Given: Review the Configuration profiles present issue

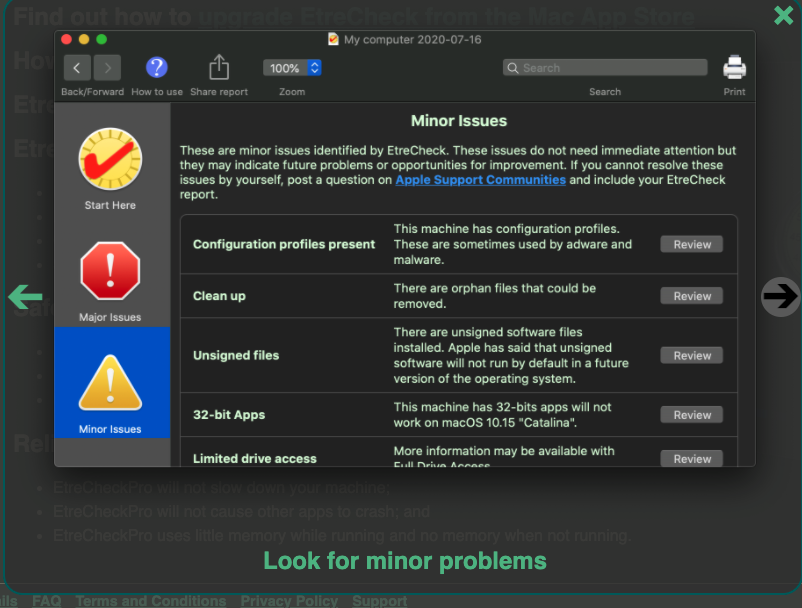Looking at the screenshot, I should (692, 244).
